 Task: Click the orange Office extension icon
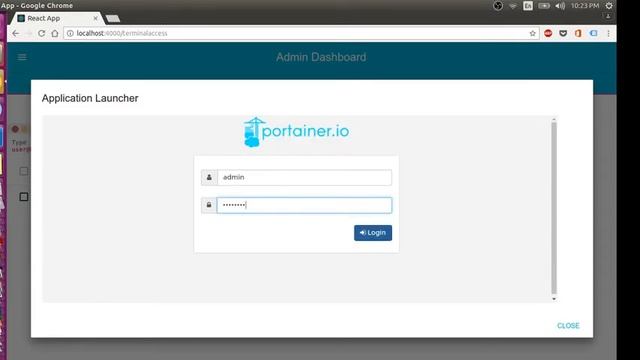point(578,33)
